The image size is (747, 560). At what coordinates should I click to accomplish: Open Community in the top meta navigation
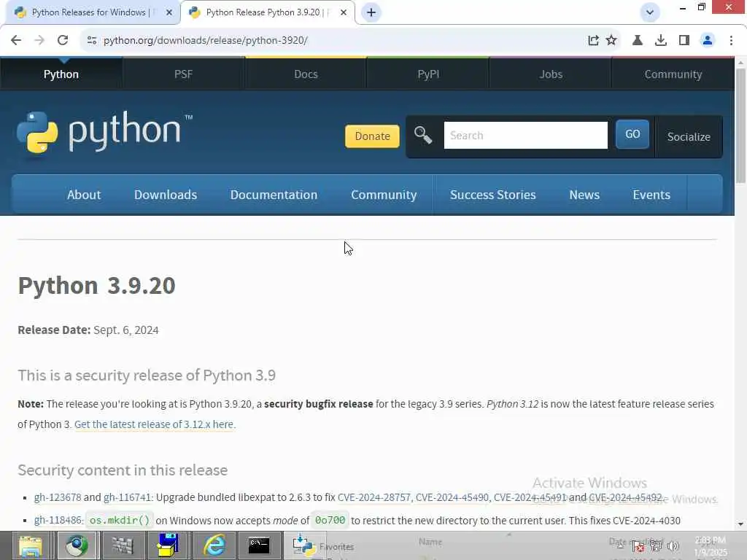pos(673,74)
